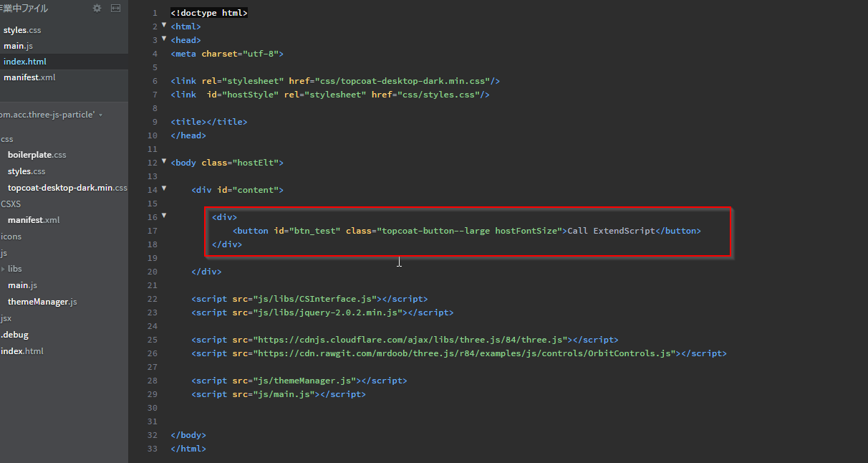The image size is (868, 463).
Task: Open main.js under the js folder
Action: tap(22, 285)
